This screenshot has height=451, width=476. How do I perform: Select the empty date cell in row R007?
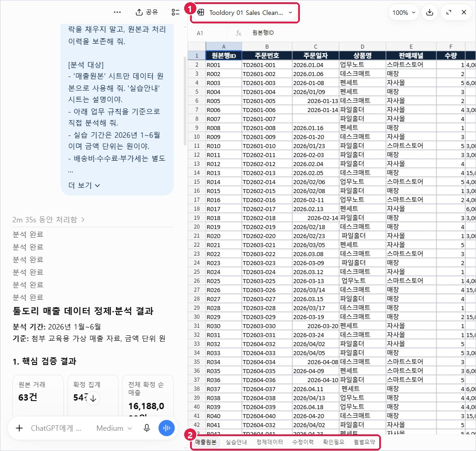[x=316, y=119]
